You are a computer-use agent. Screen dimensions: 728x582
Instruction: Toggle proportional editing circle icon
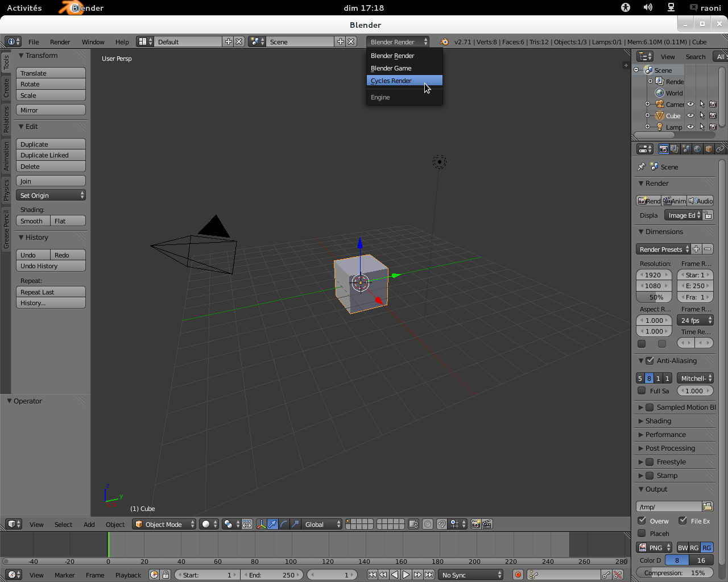428,525
